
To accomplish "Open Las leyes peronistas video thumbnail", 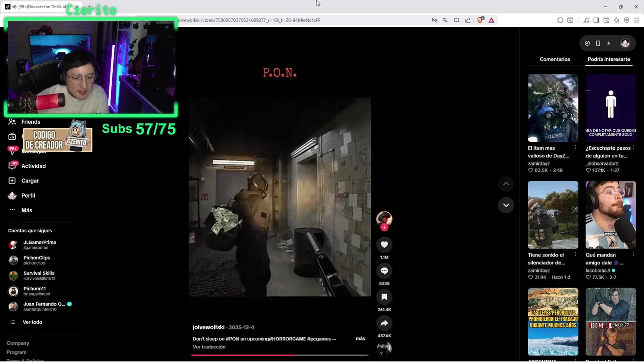I will (553, 322).
